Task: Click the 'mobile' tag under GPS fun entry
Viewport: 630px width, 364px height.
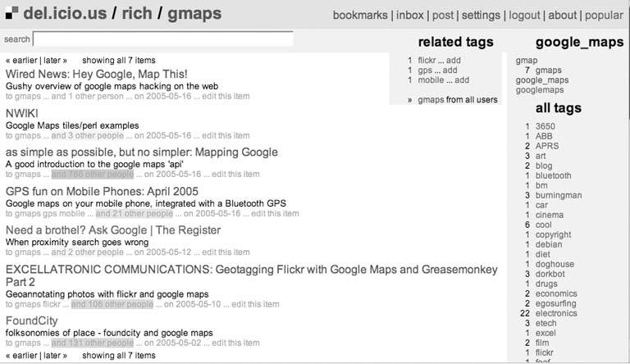Action: pyautogui.click(x=72, y=213)
